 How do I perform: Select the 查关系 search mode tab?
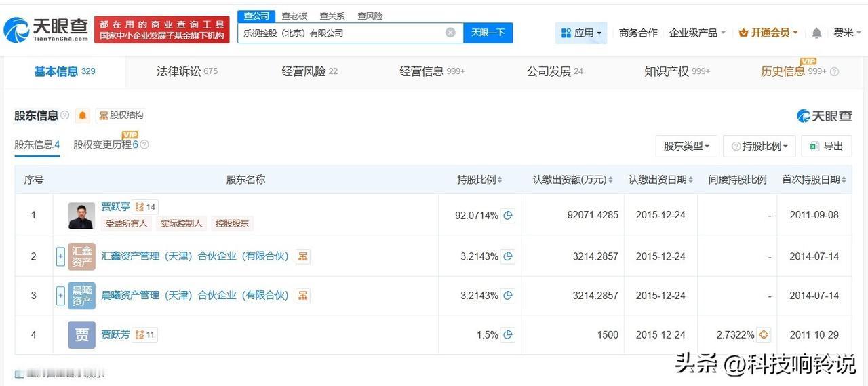tap(332, 16)
